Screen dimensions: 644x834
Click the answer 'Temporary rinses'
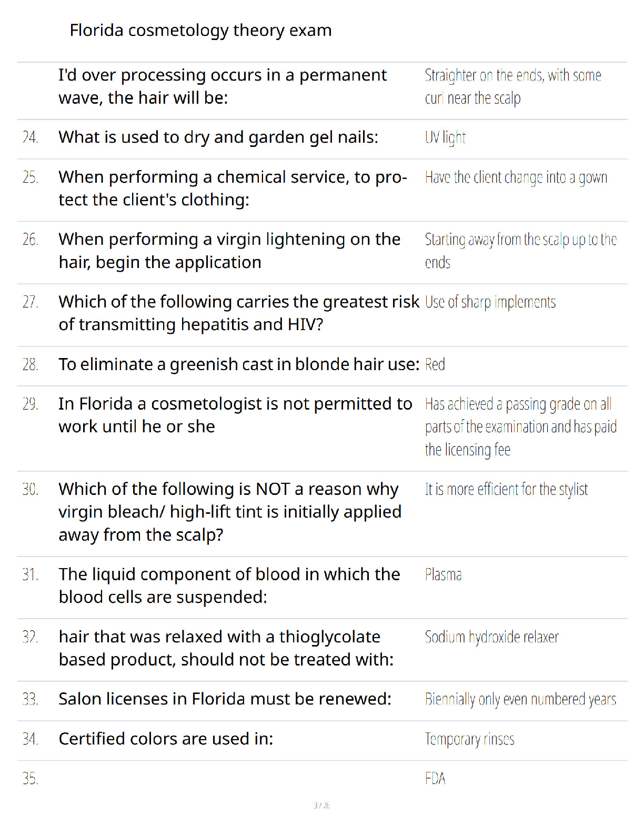pyautogui.click(x=470, y=740)
